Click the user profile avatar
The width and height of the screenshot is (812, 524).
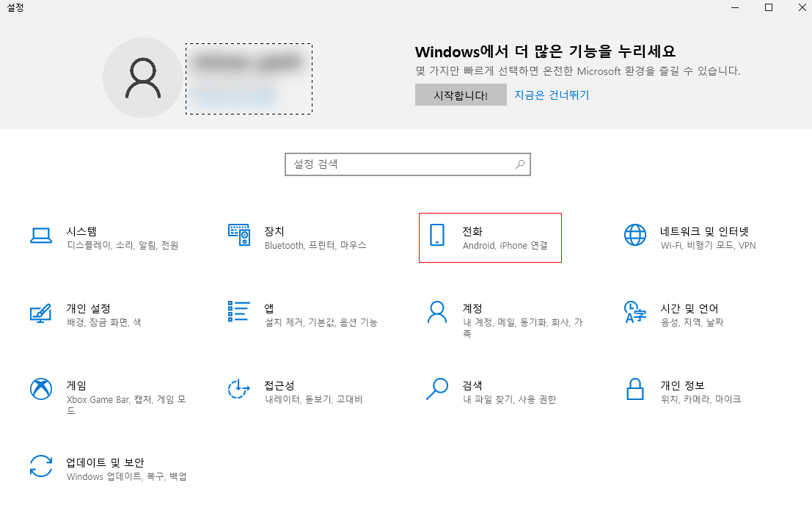pyautogui.click(x=143, y=78)
